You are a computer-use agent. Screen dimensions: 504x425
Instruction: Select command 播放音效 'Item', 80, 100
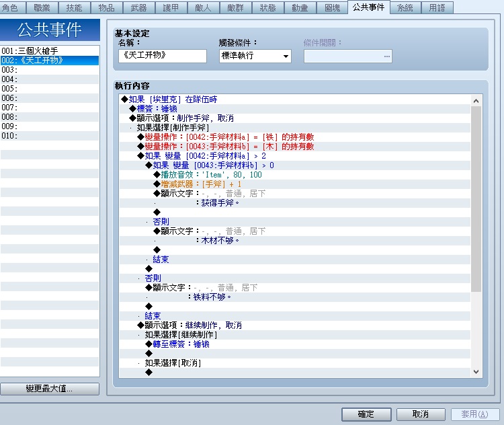pos(295,175)
